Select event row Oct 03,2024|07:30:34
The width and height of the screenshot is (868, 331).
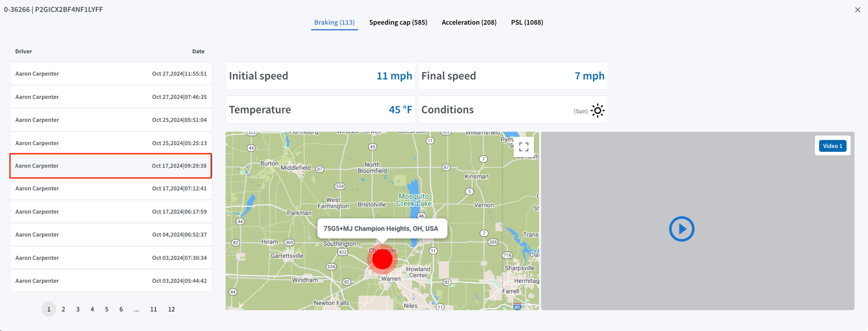111,258
